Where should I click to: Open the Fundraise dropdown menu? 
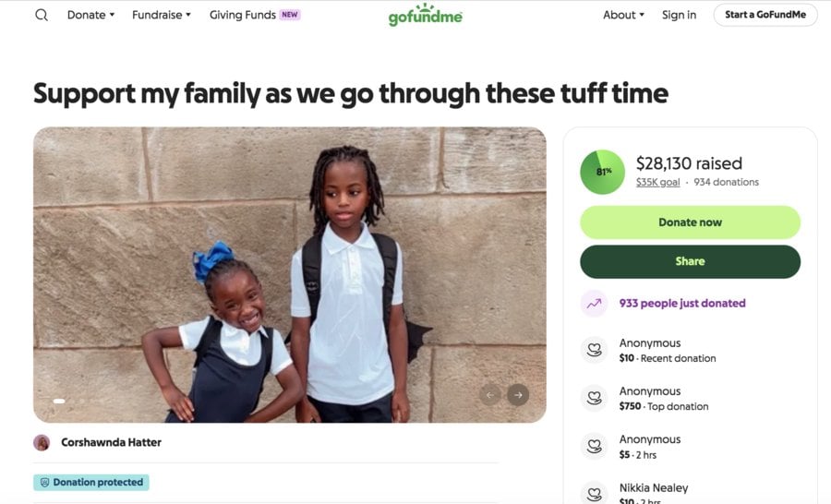click(x=162, y=15)
